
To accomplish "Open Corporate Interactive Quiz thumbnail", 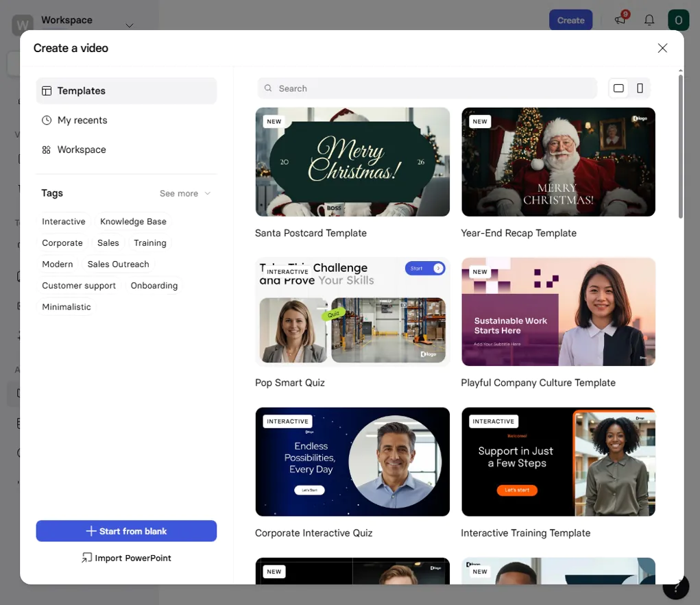I will pos(352,462).
